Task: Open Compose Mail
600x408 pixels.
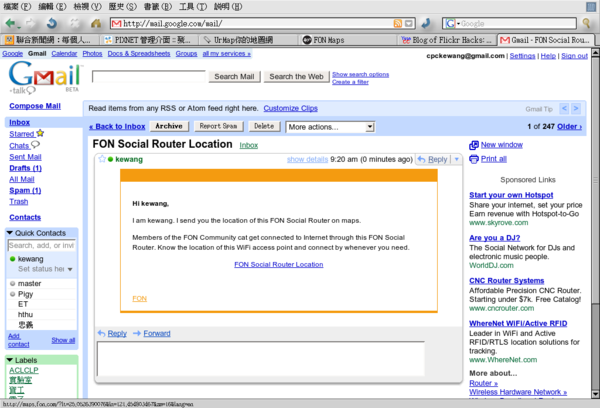Action: tap(35, 106)
